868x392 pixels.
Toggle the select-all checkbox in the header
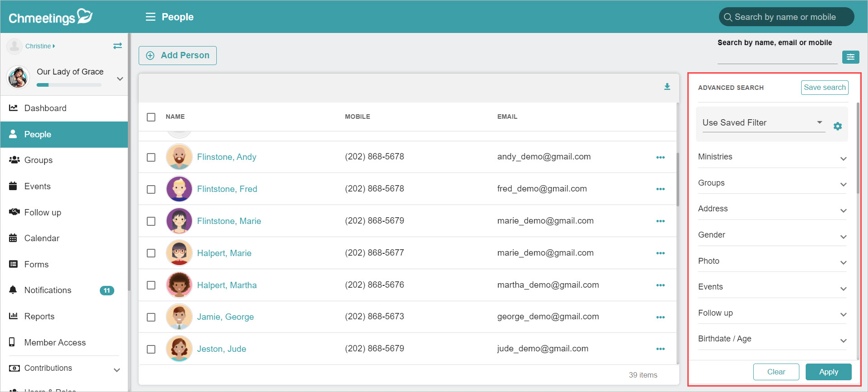(x=151, y=117)
